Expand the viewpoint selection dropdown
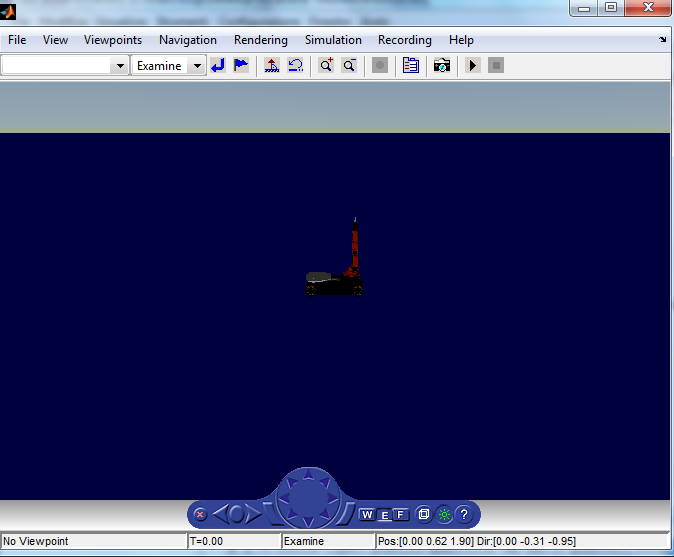The height and width of the screenshot is (557, 674). pyautogui.click(x=120, y=66)
